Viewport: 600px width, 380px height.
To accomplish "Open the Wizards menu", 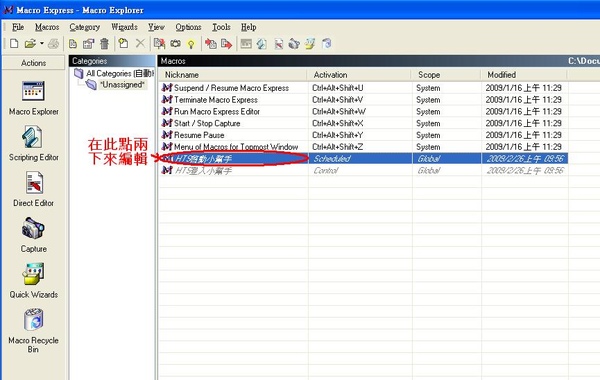I will pos(124,27).
